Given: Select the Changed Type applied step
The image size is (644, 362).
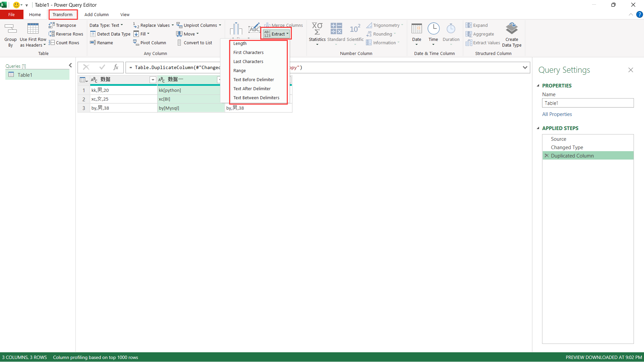Looking at the screenshot, I should (x=567, y=147).
